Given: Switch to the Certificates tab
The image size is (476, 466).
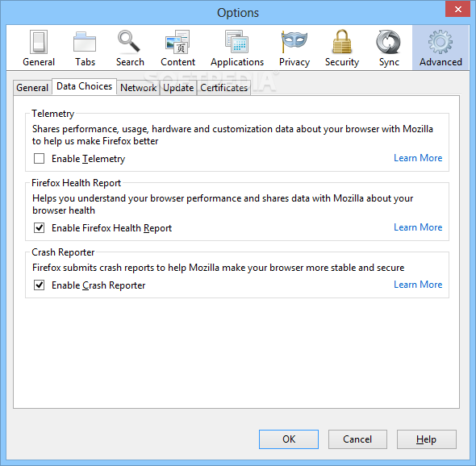Looking at the screenshot, I should click(224, 88).
